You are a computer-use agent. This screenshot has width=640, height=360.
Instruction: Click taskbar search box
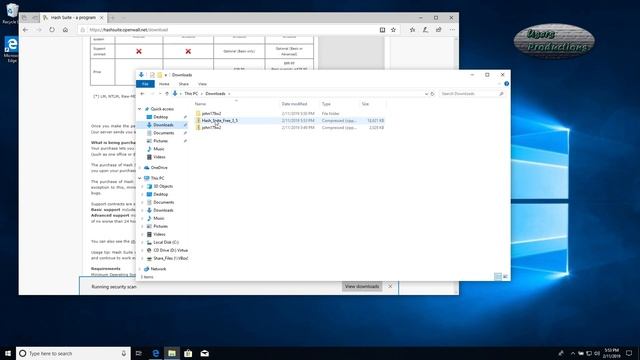click(x=73, y=353)
